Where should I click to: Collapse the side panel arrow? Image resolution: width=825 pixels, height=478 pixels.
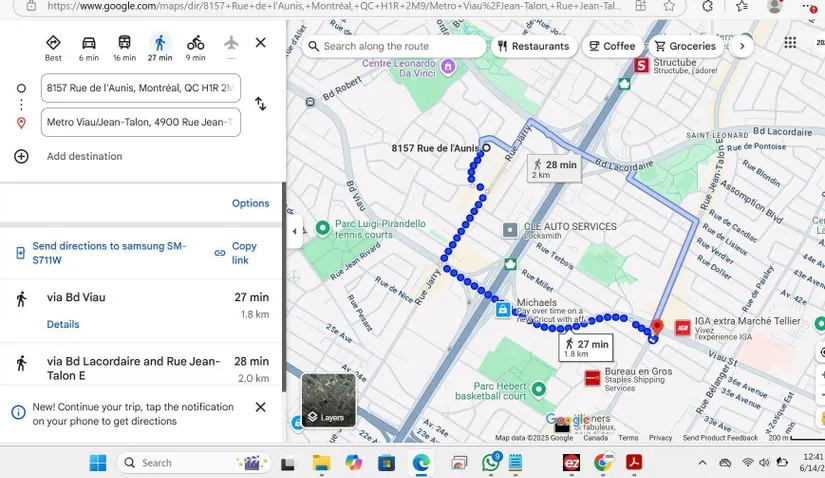295,231
